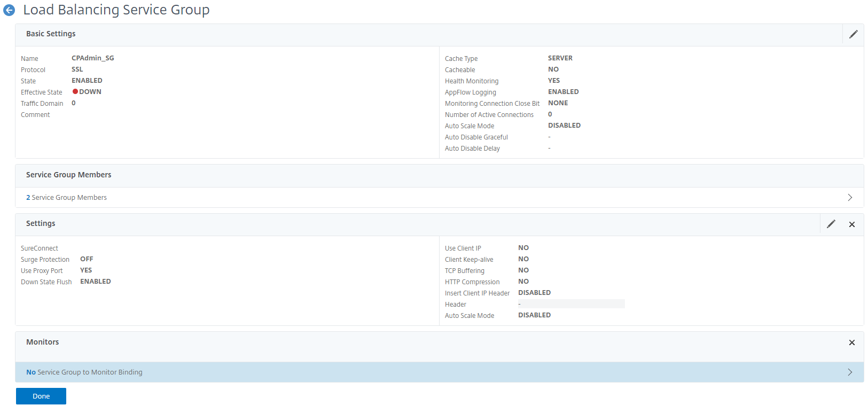Image resolution: width=868 pixels, height=413 pixels.
Task: Select the Service Group Members section header
Action: pos(68,175)
